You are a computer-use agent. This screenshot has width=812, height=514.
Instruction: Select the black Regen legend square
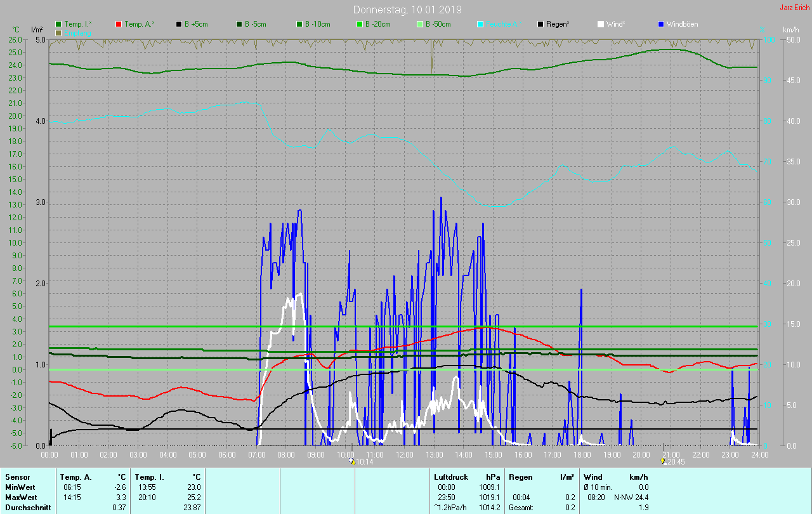coord(540,24)
